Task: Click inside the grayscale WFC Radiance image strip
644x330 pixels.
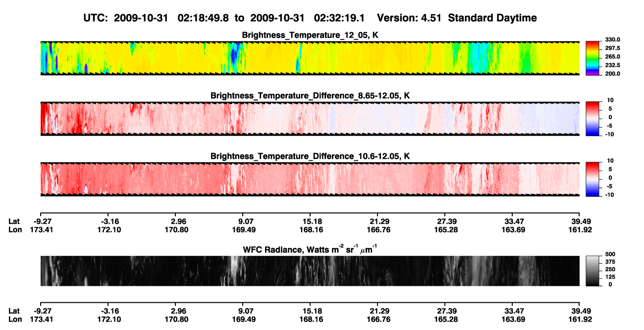Action: [310, 271]
